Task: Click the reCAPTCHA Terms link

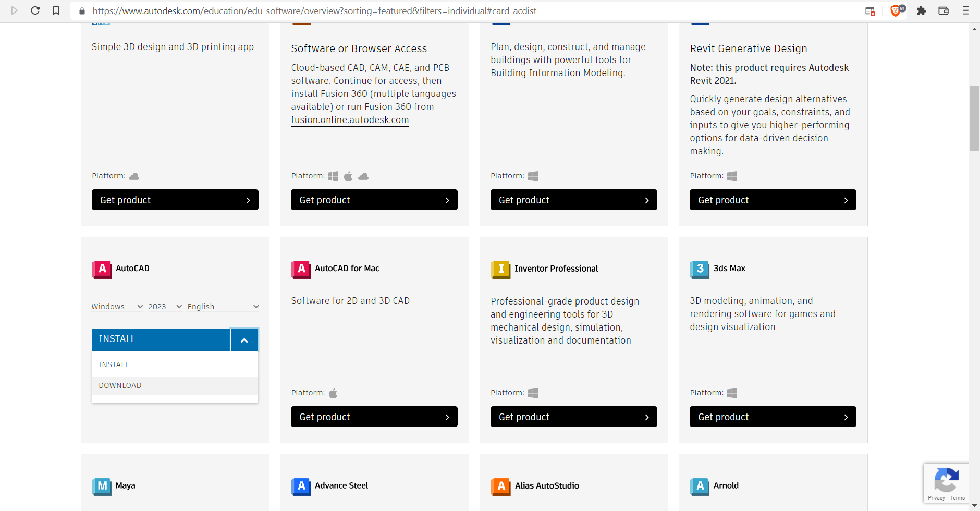Action: pyautogui.click(x=958, y=498)
